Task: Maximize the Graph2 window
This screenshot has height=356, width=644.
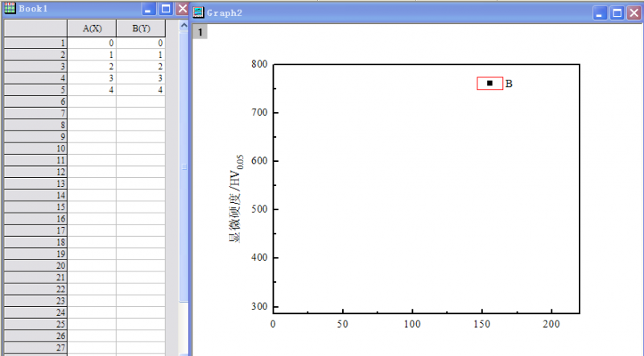Action: 617,13
